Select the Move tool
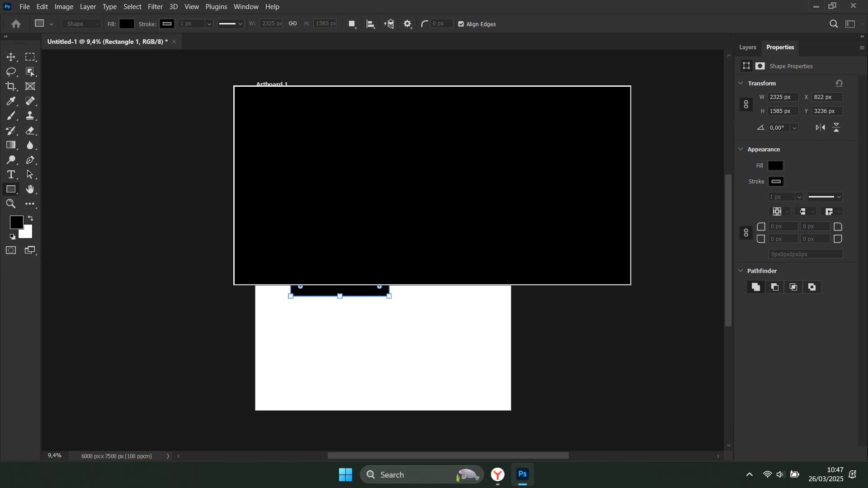Screen dimensions: 868x488 [11, 57]
